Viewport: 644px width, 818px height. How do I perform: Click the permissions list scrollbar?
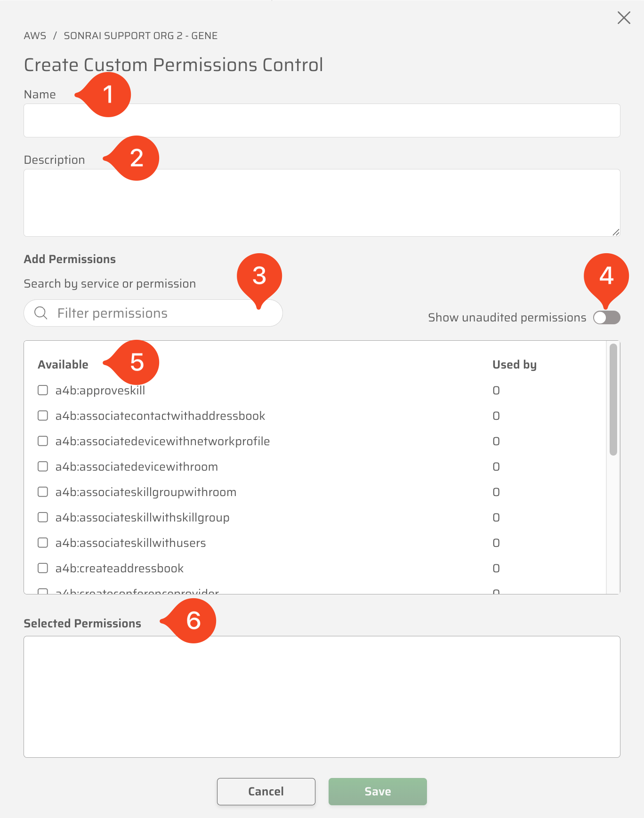[613, 400]
